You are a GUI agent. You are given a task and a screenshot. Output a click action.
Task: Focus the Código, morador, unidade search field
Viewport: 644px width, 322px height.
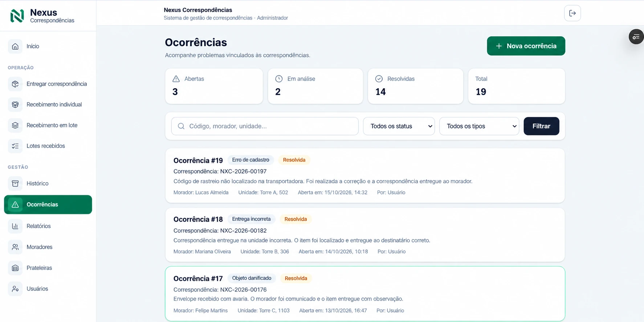coord(265,126)
